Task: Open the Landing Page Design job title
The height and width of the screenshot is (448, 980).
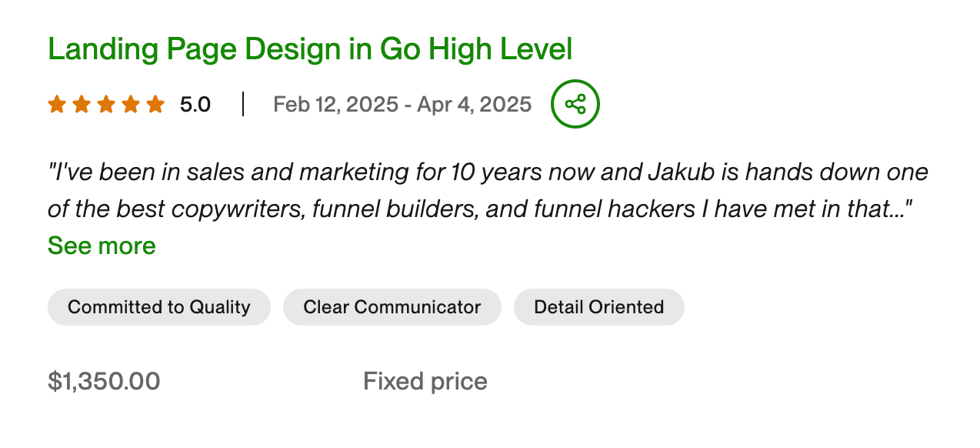Action: 309,49
